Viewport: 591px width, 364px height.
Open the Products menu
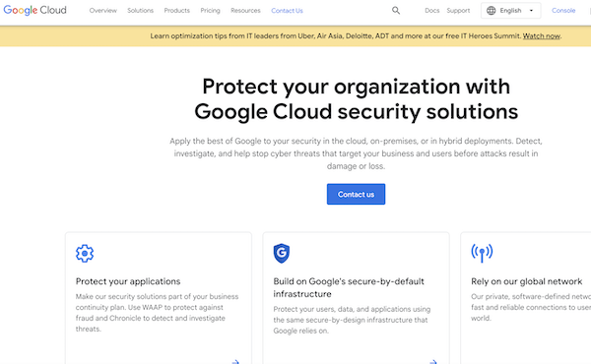click(176, 11)
